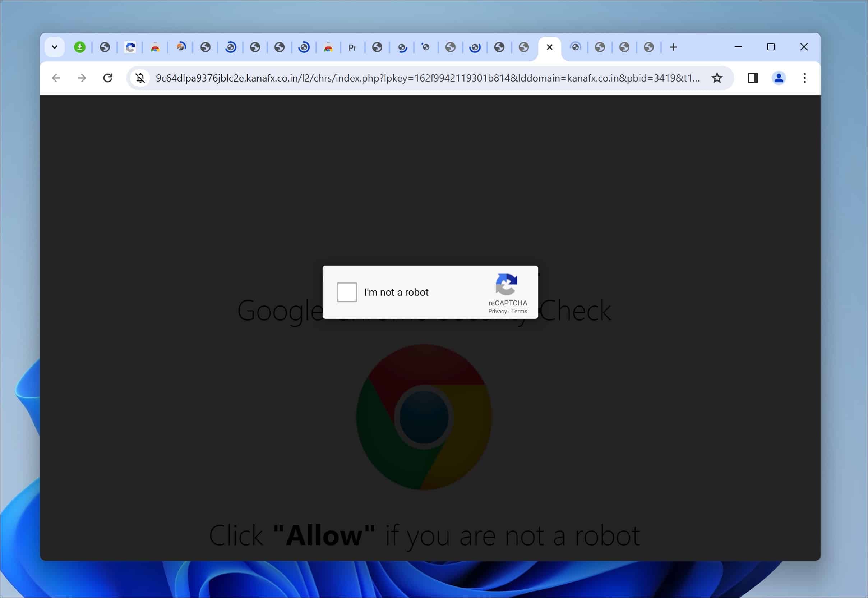Open the Chrome side panel
This screenshot has width=868, height=598.
tap(753, 78)
